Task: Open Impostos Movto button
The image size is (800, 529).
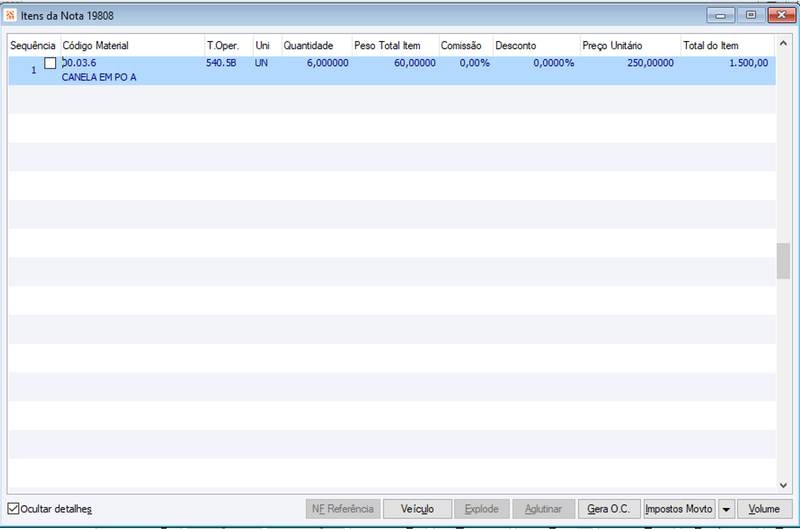Action: 679,509
